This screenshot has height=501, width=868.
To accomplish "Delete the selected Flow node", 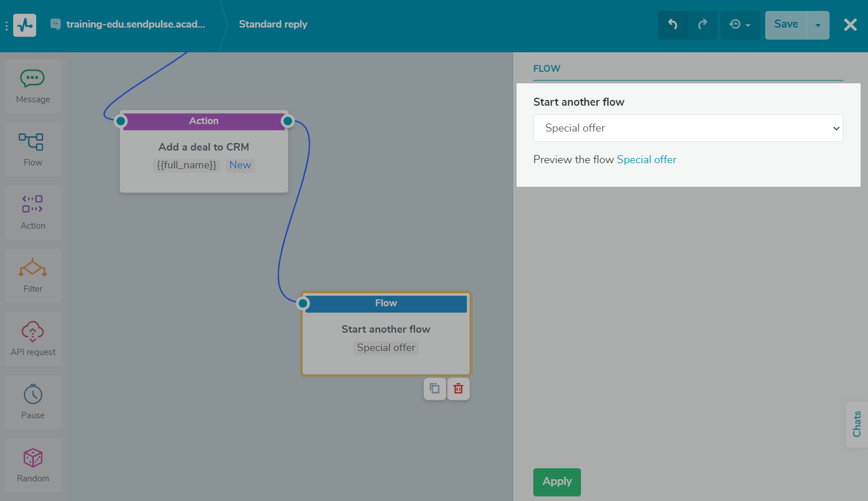I will point(458,388).
